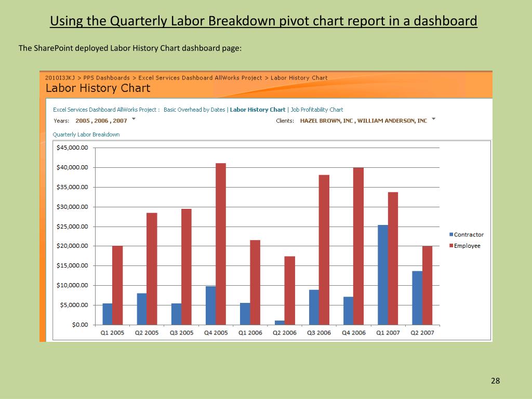Image resolution: width=532 pixels, height=399 pixels.
Task: Click the Q1 2005 axis label
Action: [x=112, y=333]
